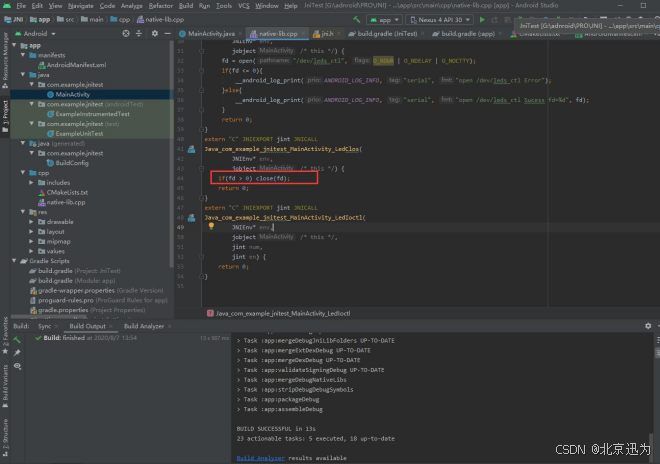The height and width of the screenshot is (464, 660).
Task: Open the Build menu
Action: [186, 5]
